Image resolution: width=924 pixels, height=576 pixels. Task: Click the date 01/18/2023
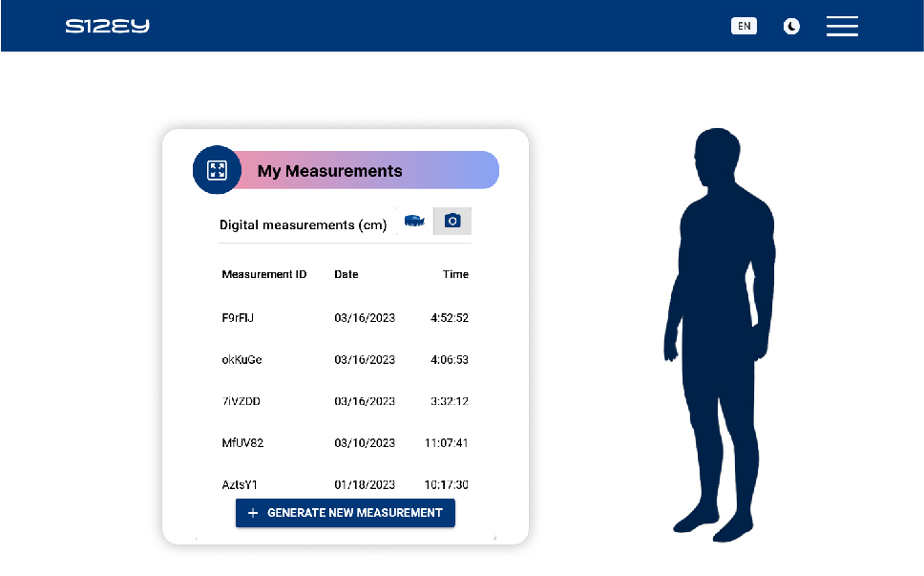click(365, 484)
